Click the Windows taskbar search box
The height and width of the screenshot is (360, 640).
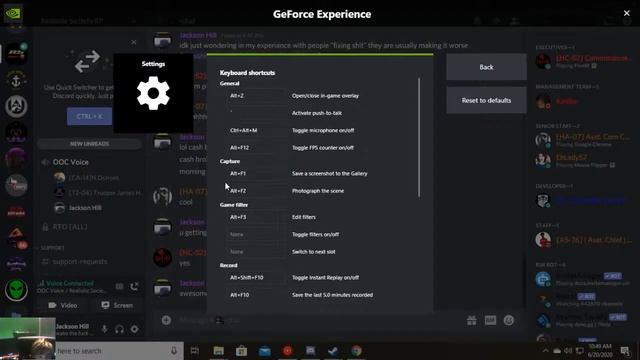118,351
